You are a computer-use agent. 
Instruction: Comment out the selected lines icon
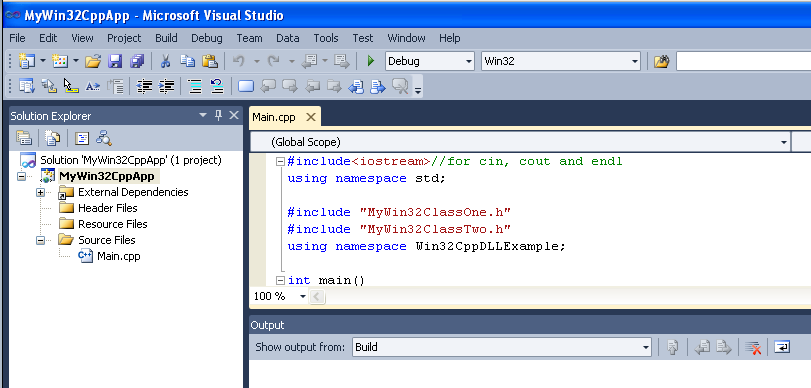194,86
